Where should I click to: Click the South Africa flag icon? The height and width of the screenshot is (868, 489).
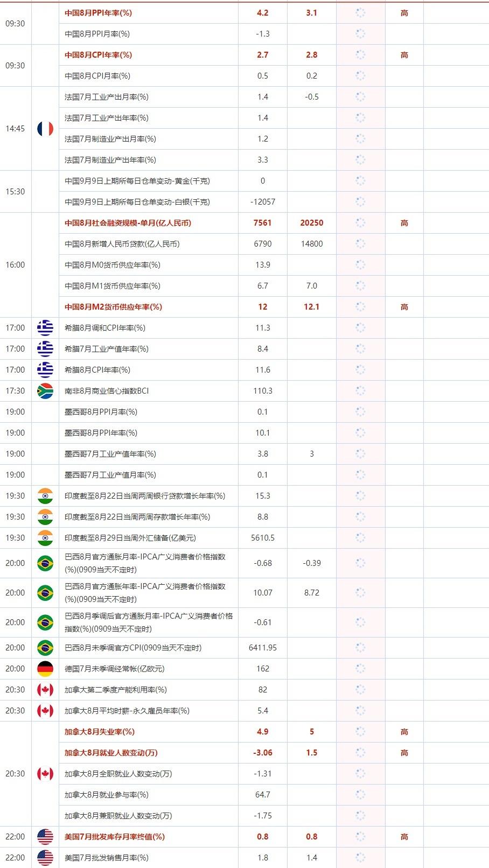[x=45, y=391]
